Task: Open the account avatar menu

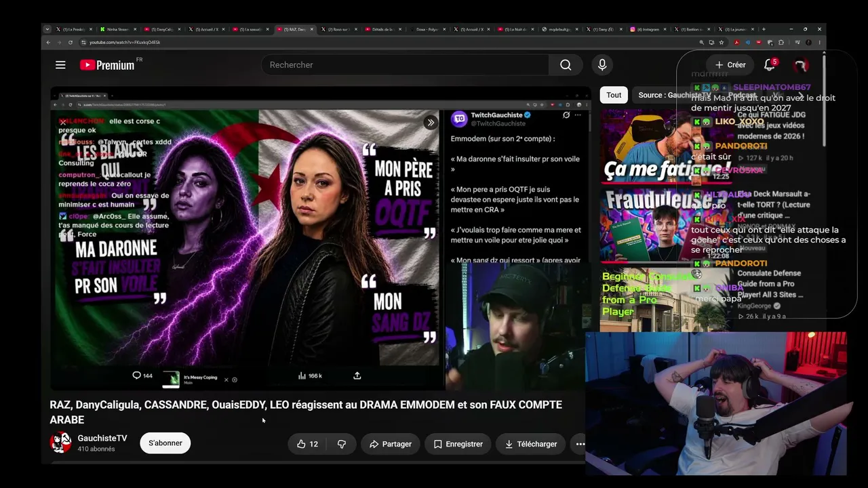Action: tap(801, 65)
